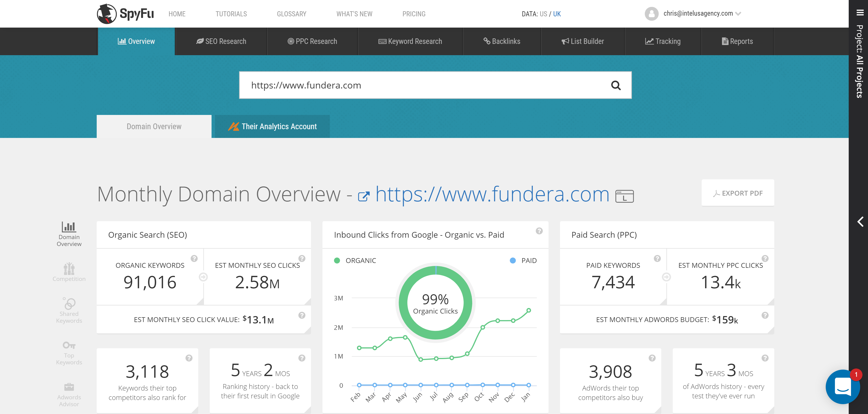Expand the account email dropdown arrow
This screenshot has width=868, height=414.
tap(738, 14)
